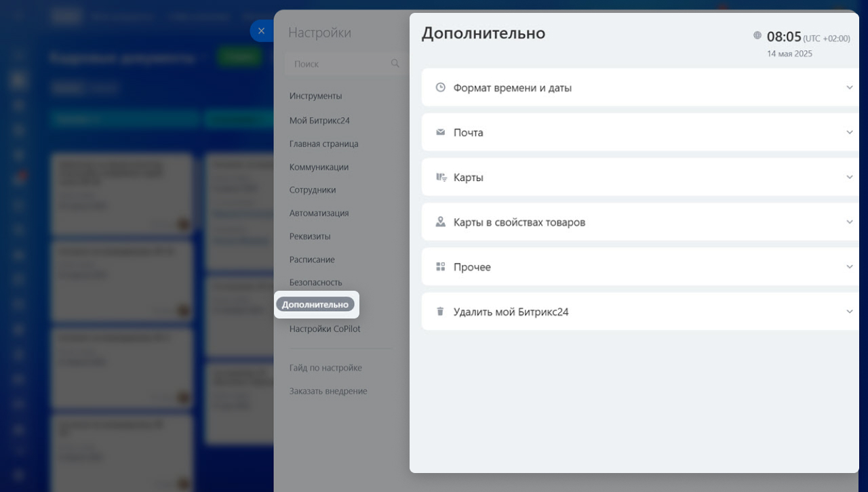
Task: Go to the Сотрудники settings section
Action: [x=312, y=190]
